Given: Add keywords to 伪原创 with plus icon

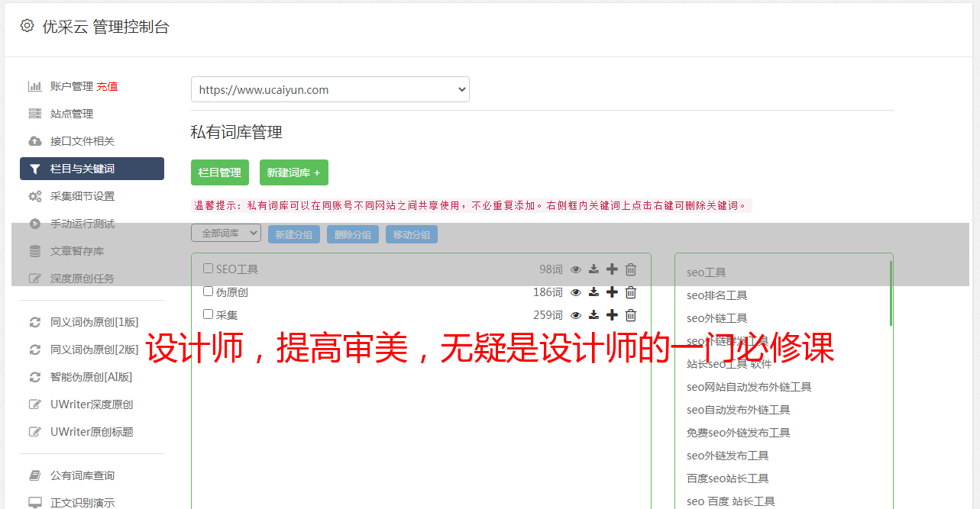Looking at the screenshot, I should 612,292.
